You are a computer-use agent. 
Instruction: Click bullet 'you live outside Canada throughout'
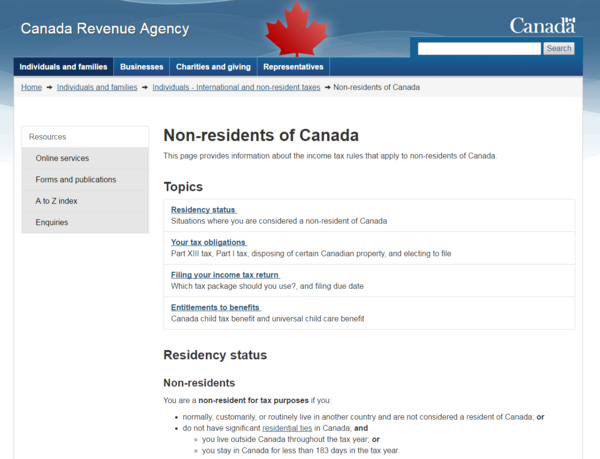click(x=291, y=439)
